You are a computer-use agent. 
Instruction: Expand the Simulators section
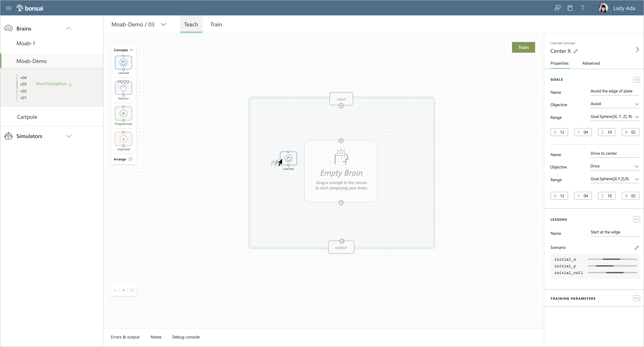pyautogui.click(x=69, y=136)
